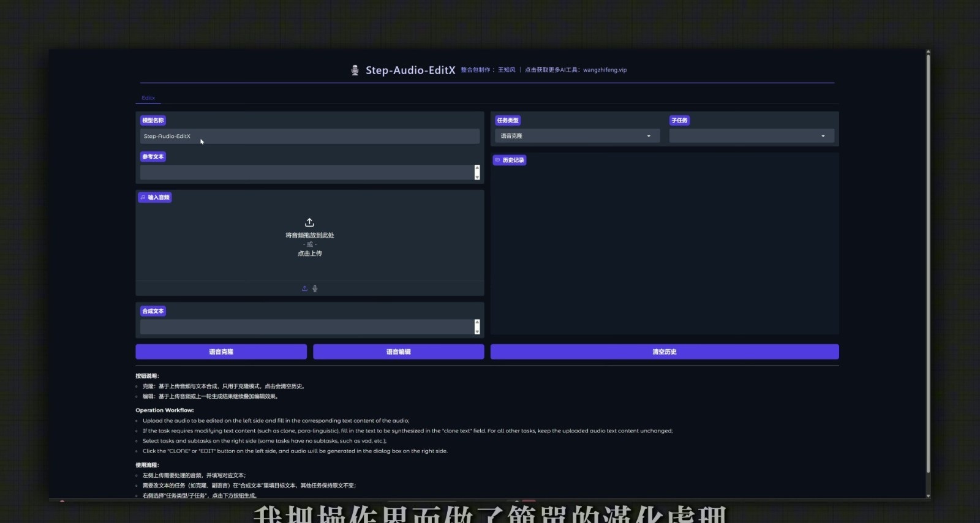Click into the 合成文本 text box
The width and height of the screenshot is (980, 523).
306,327
